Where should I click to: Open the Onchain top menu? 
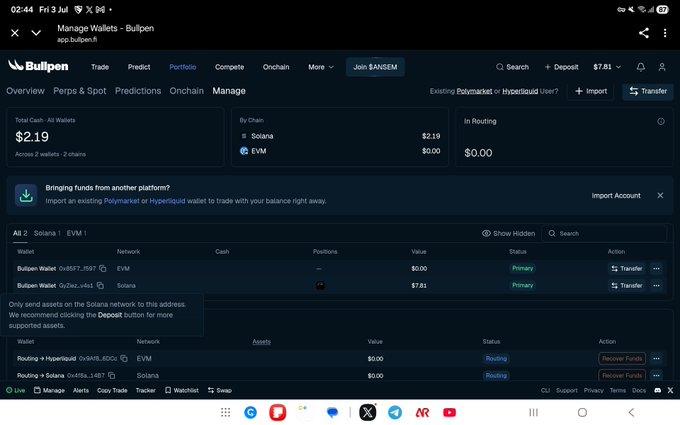(x=276, y=67)
